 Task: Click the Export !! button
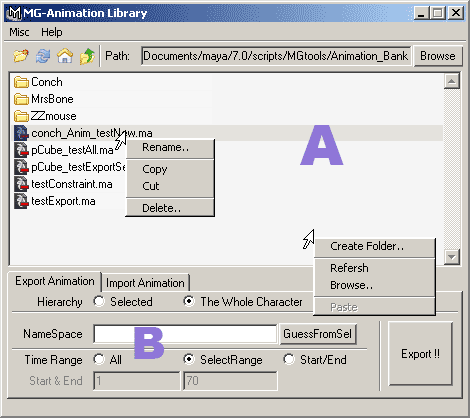point(420,354)
